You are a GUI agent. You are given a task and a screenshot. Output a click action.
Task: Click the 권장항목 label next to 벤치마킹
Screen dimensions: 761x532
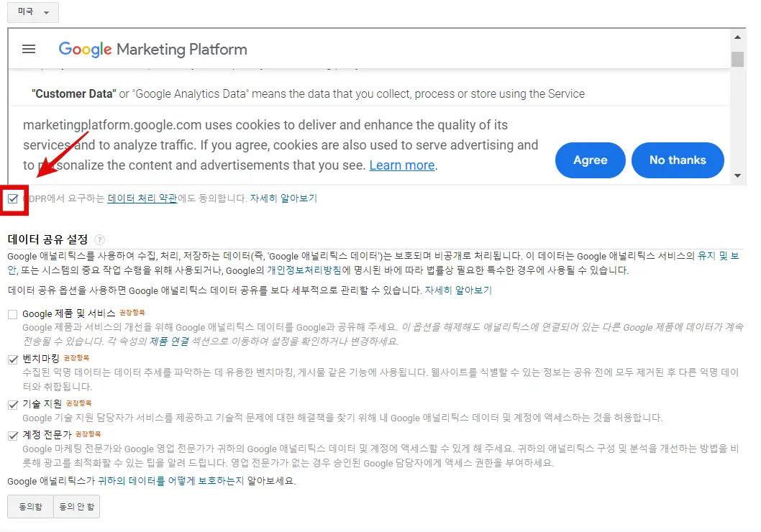click(77, 358)
